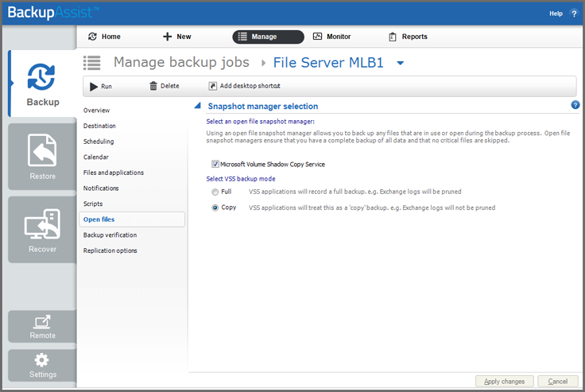Click the blue help icon for Snapshot manager
The height and width of the screenshot is (392, 585).
point(575,105)
